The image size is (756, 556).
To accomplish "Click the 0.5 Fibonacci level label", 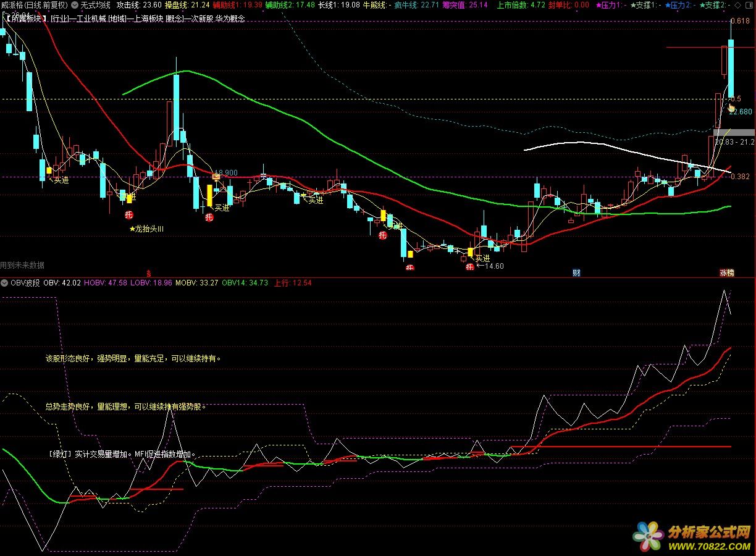I will pos(736,98).
